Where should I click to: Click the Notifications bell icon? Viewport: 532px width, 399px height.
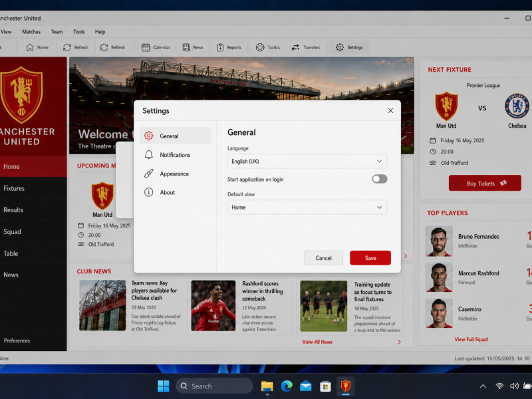148,155
